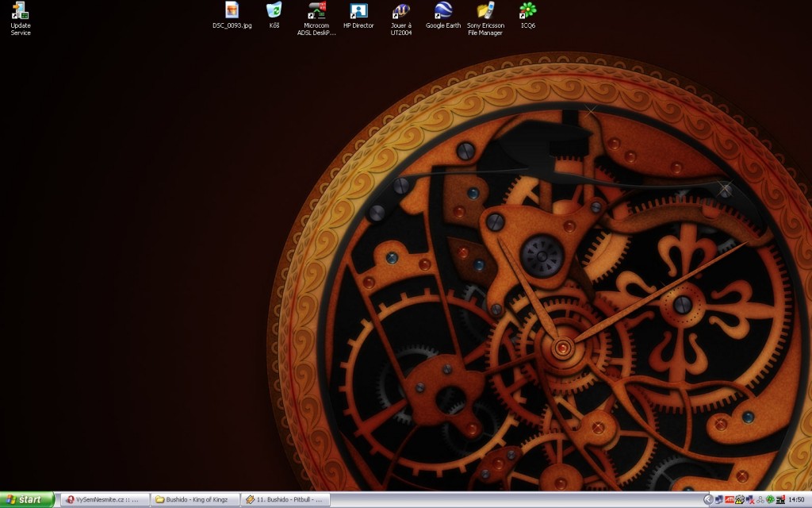Select the Jouer à UT2004 shortcut

(x=400, y=19)
